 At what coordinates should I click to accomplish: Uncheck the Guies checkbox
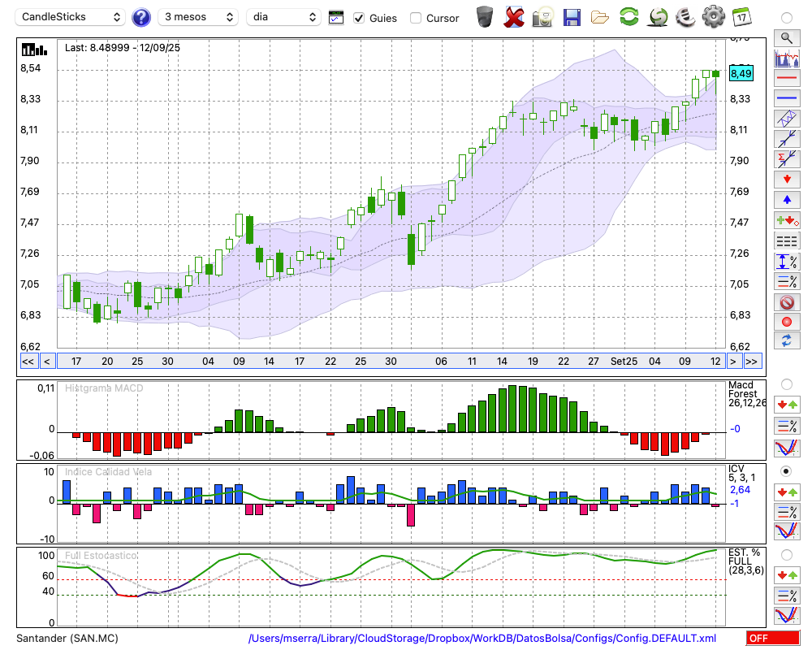359,18
